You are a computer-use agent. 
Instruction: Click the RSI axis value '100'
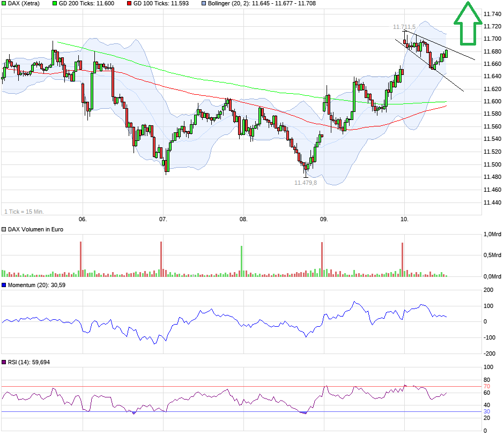click(488, 367)
